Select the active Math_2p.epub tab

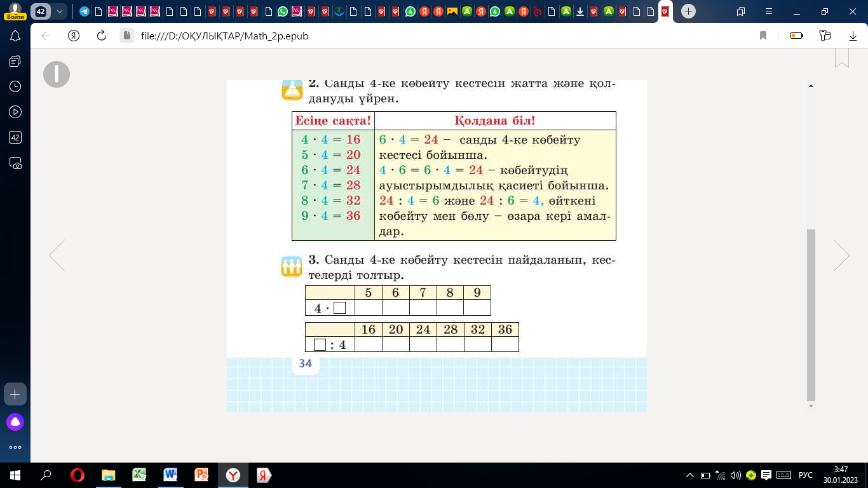[665, 11]
